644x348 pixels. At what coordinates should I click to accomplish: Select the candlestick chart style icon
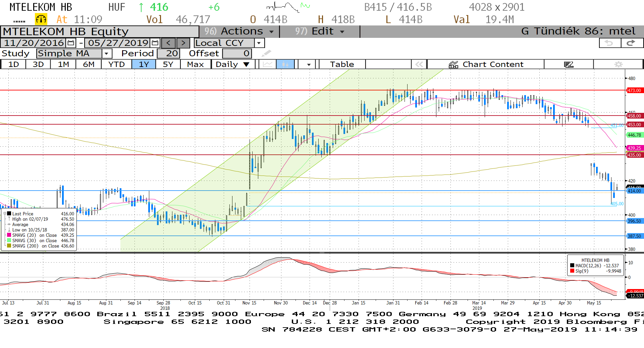[x=285, y=64]
